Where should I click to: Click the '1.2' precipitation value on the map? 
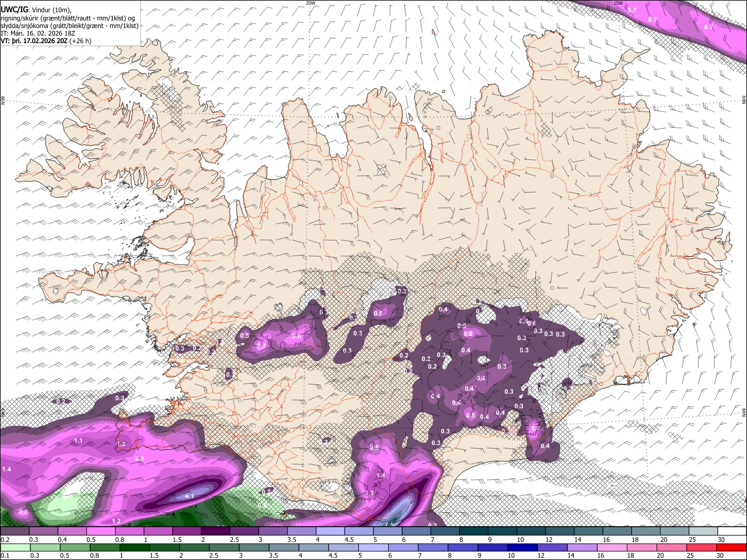point(116,521)
